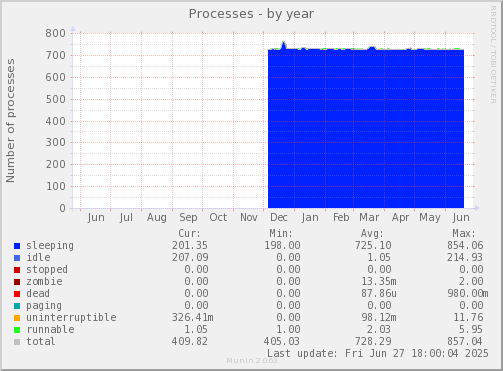The image size is (503, 371).
Task: Click the 'Avg:' column header
Action: pos(372,233)
